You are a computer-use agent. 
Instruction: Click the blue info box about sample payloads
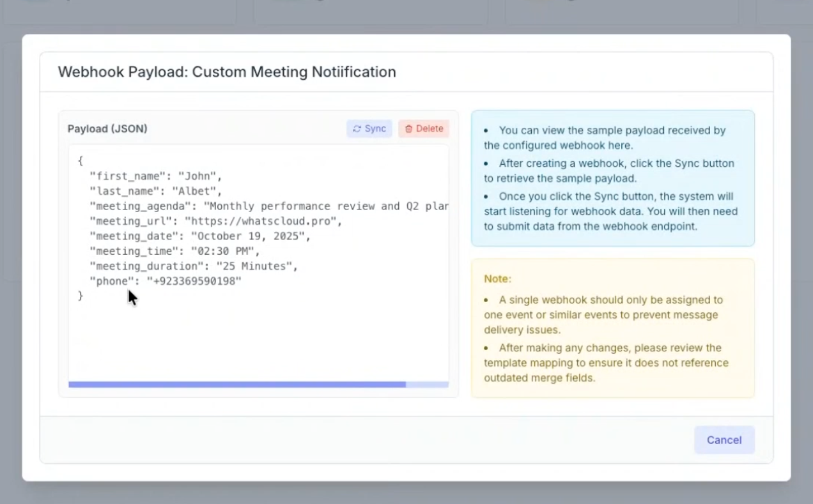tap(612, 179)
